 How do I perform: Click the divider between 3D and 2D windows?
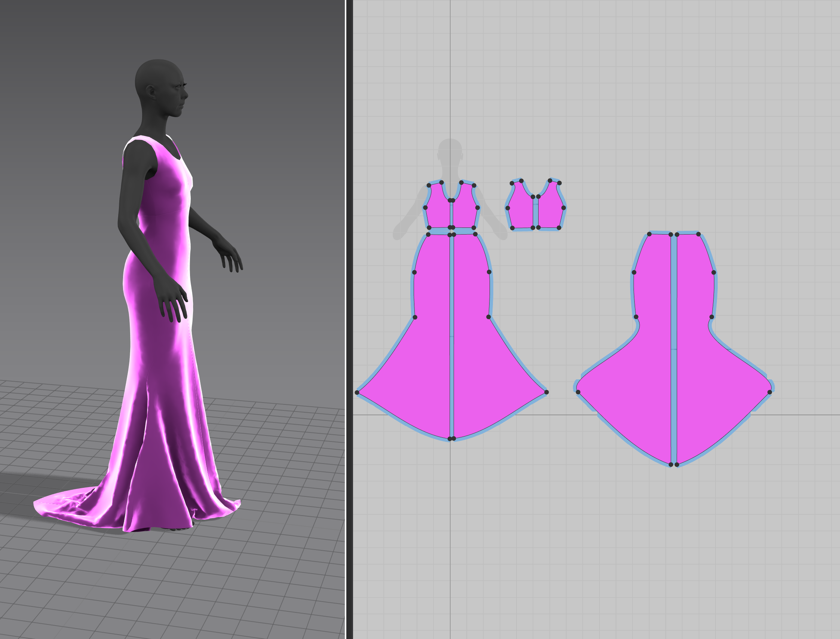[349, 319]
